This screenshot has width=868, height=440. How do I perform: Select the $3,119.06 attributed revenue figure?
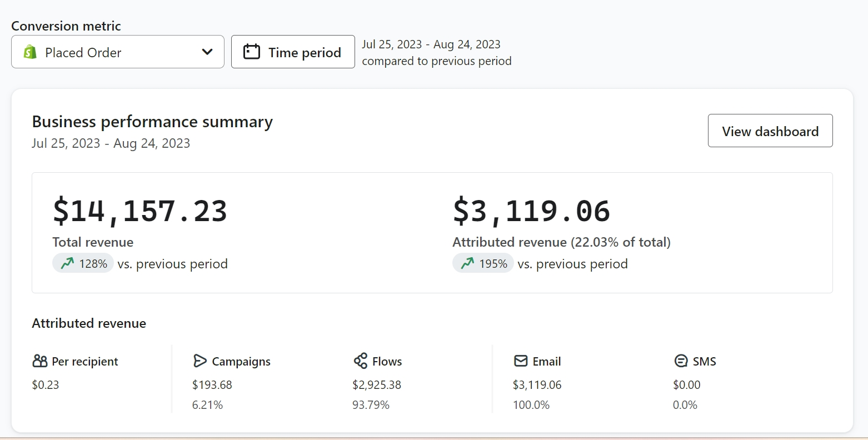pyautogui.click(x=531, y=211)
